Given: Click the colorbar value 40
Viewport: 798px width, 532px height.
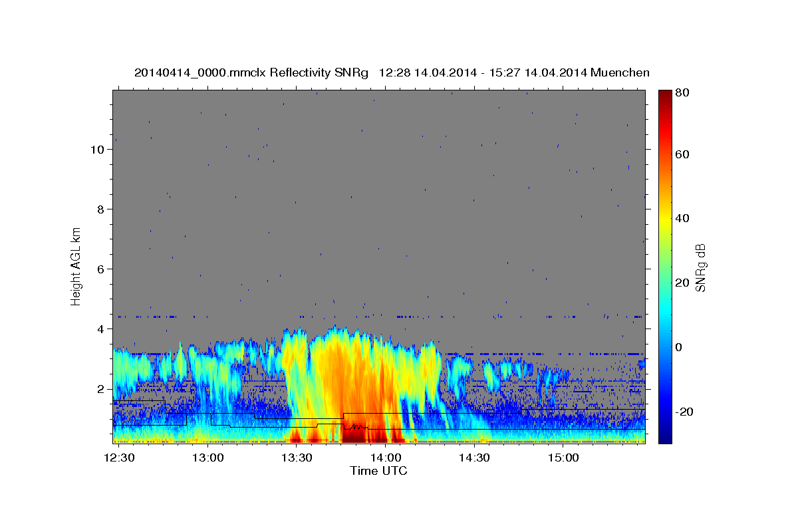Looking at the screenshot, I should point(682,219).
